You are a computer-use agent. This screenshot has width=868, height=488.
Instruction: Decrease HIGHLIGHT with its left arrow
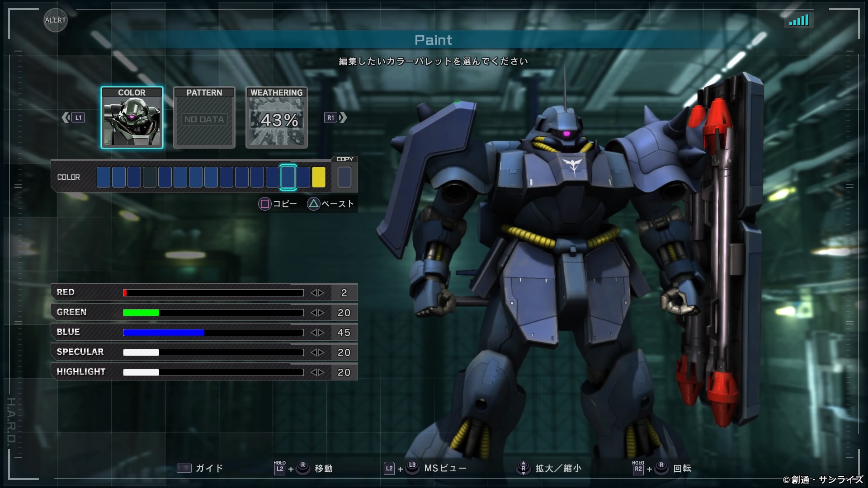(x=314, y=372)
